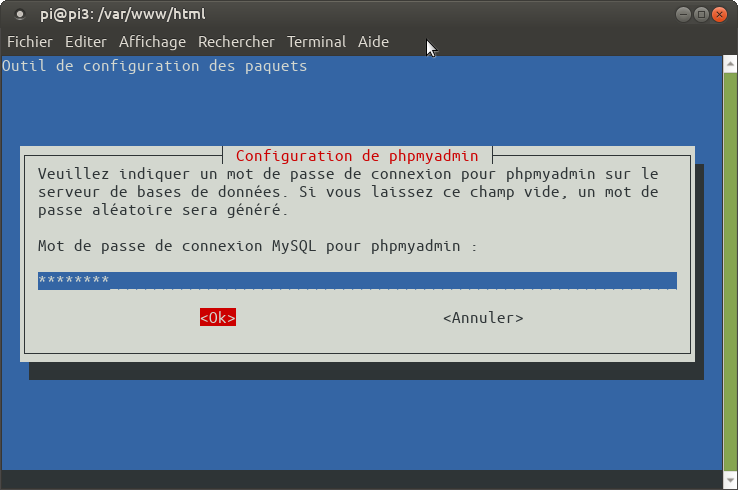
Task: Click the round window menu icon in title bar
Action: [19, 14]
